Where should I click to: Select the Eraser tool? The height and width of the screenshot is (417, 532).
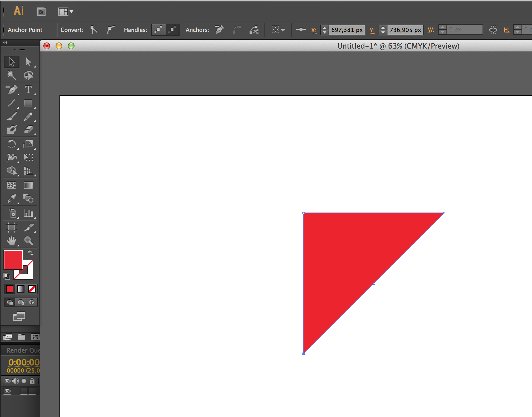click(x=28, y=130)
